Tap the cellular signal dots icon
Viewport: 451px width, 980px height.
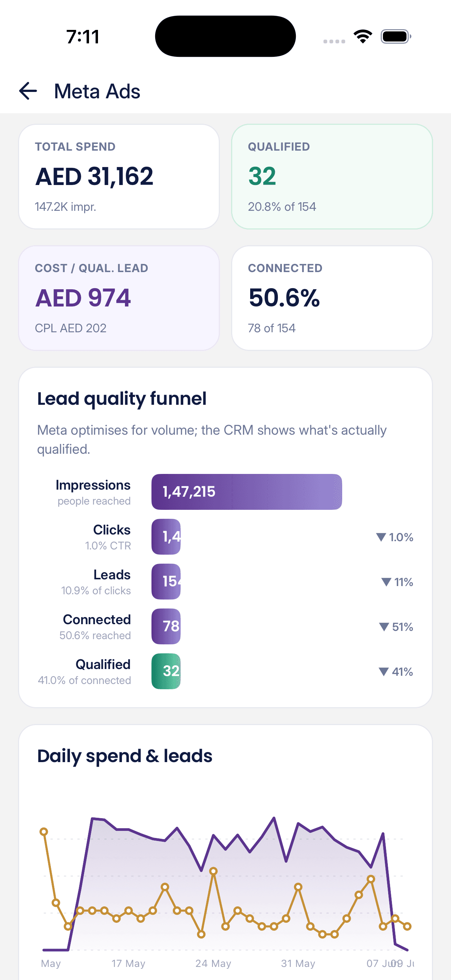334,41
